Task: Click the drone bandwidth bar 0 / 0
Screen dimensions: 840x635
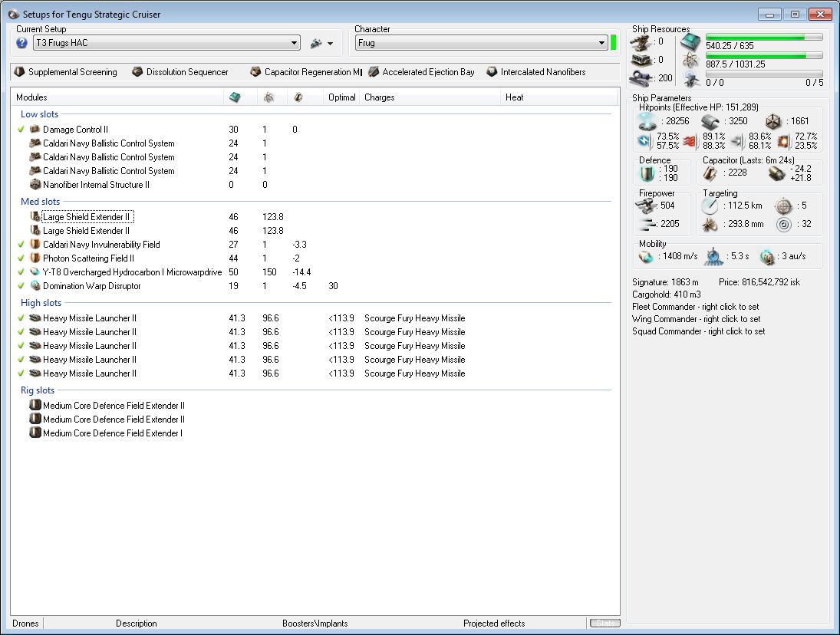Action: click(x=764, y=74)
